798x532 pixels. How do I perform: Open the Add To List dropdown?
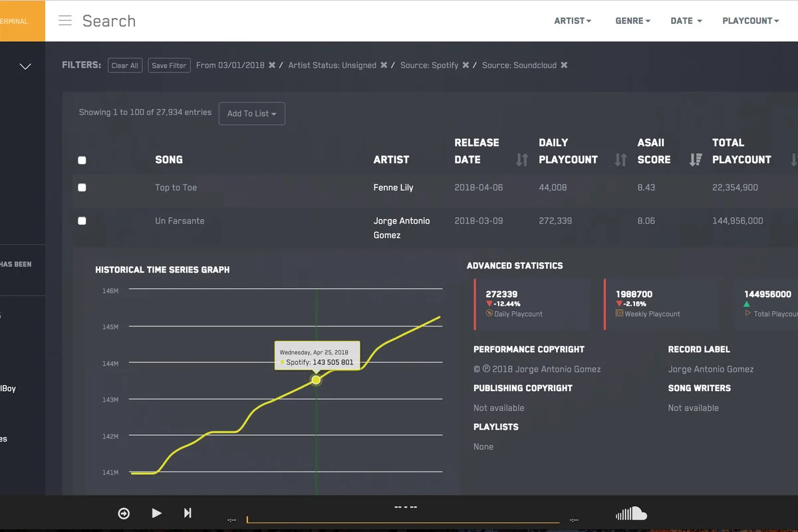[x=252, y=114]
